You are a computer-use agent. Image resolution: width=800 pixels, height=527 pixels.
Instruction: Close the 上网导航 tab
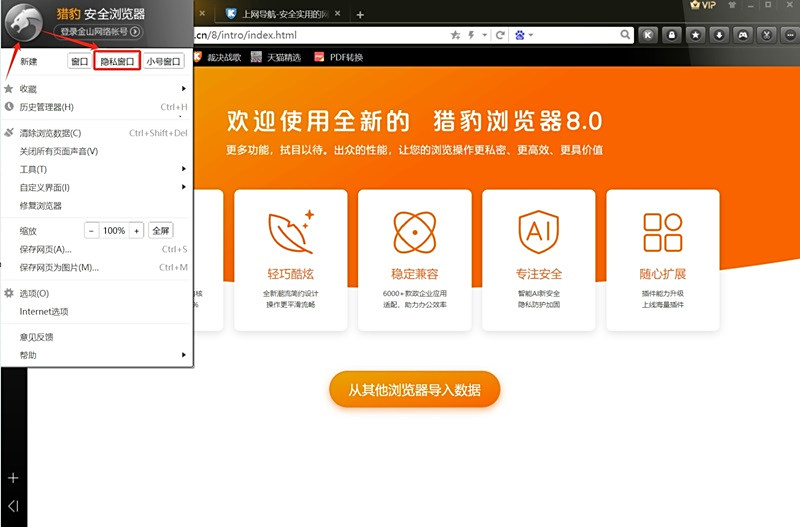(x=337, y=14)
